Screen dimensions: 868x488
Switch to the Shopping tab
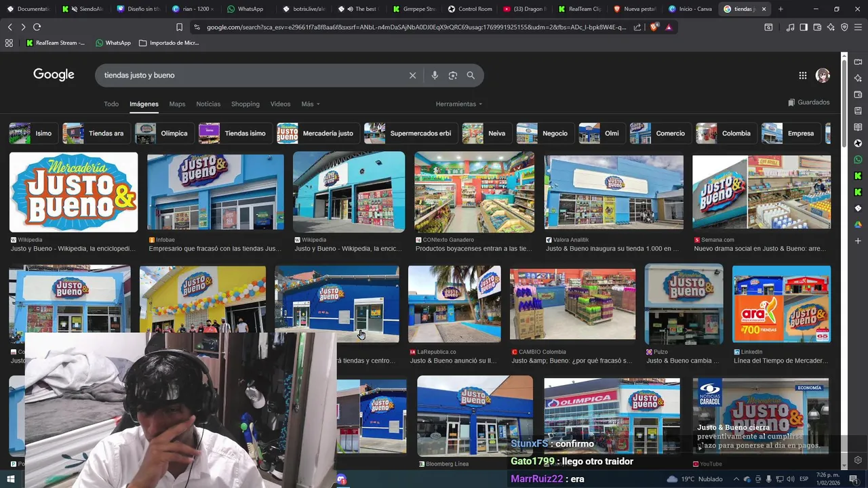[245, 104]
